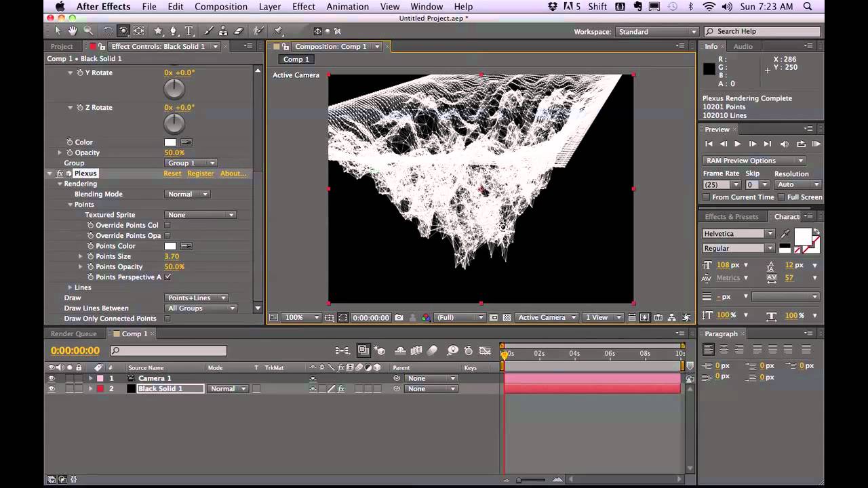Check the From Current Time option
This screenshot has width=868, height=488.
tap(707, 197)
